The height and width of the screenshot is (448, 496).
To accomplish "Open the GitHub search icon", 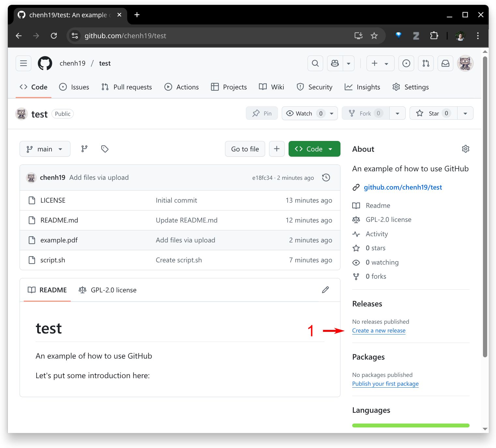I will [315, 63].
